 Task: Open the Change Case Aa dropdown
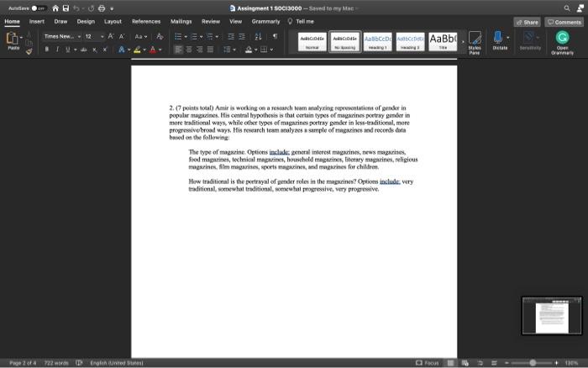pos(141,36)
